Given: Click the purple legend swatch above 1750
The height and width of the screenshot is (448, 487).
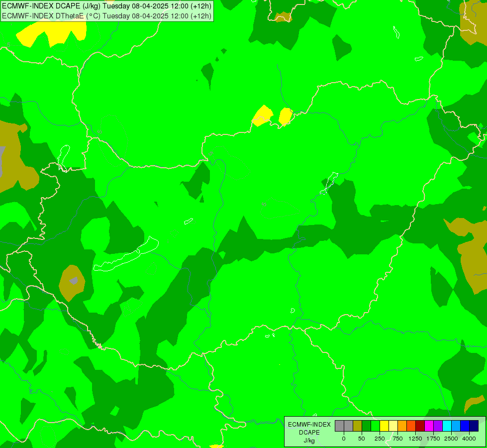Looking at the screenshot, I should point(438,426).
